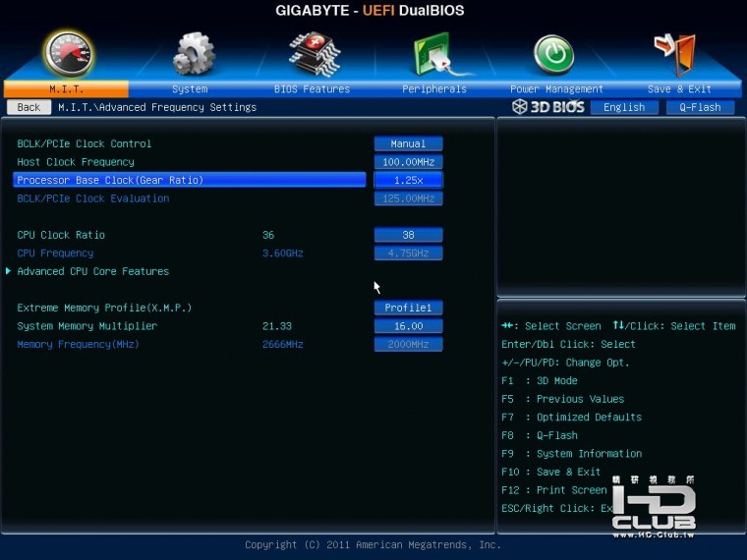The height and width of the screenshot is (560, 747).
Task: Open the Save & Exit tab
Action: tap(679, 89)
